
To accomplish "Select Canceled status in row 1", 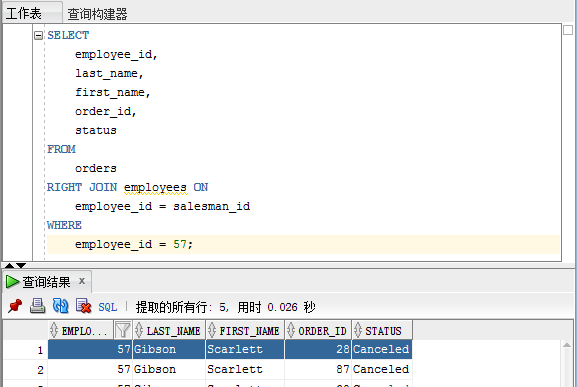I will pos(382,349).
